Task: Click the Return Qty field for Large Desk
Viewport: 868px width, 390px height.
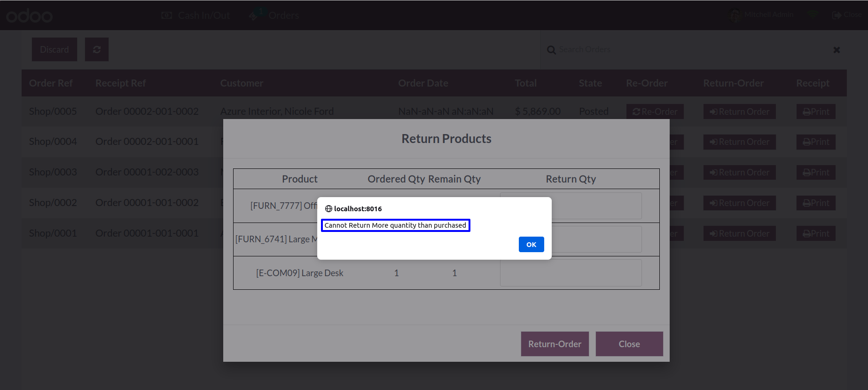Action: [x=571, y=273]
